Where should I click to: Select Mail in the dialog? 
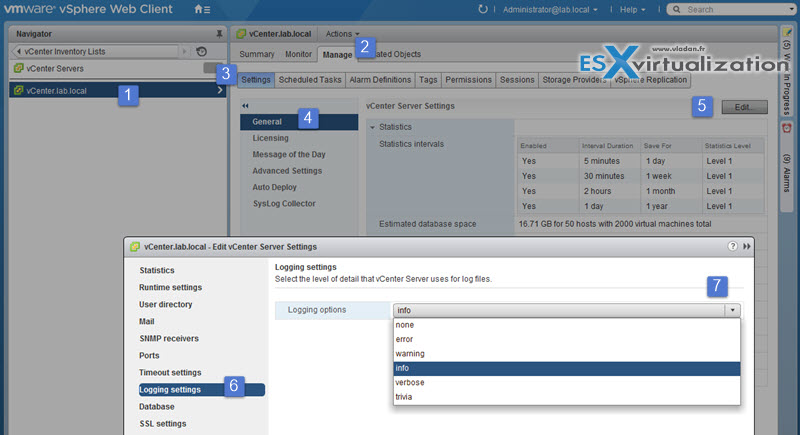146,322
